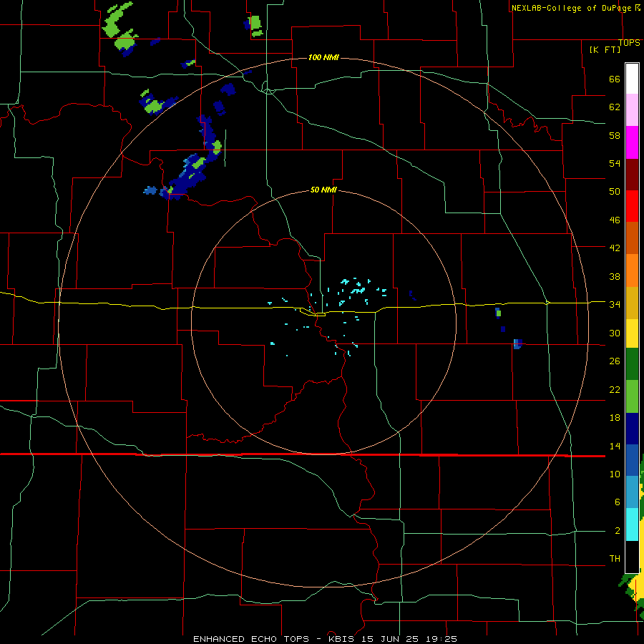Image resolution: width=644 pixels, height=644 pixels.
Task: Select the light green 26K FT swatch
Action: (632, 396)
